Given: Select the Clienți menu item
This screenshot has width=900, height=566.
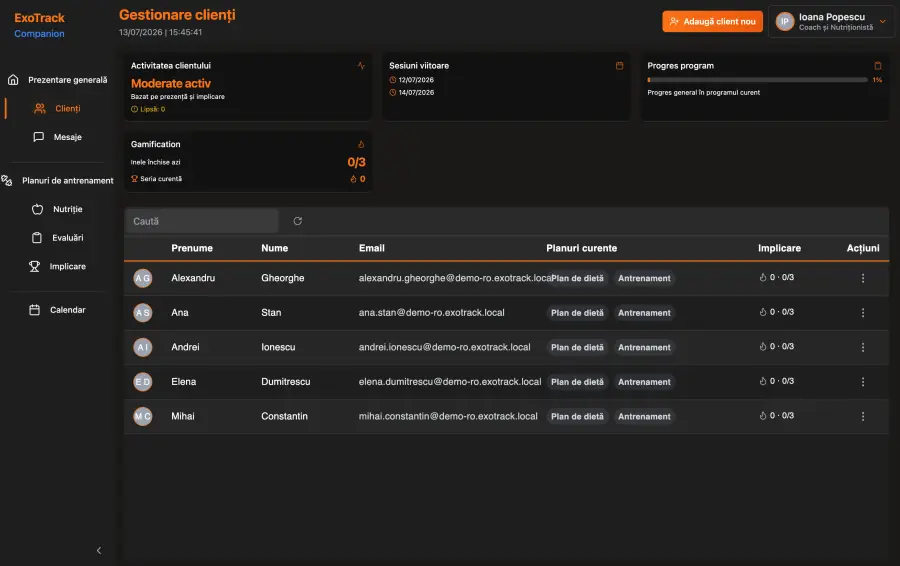Looking at the screenshot, I should click(x=68, y=108).
